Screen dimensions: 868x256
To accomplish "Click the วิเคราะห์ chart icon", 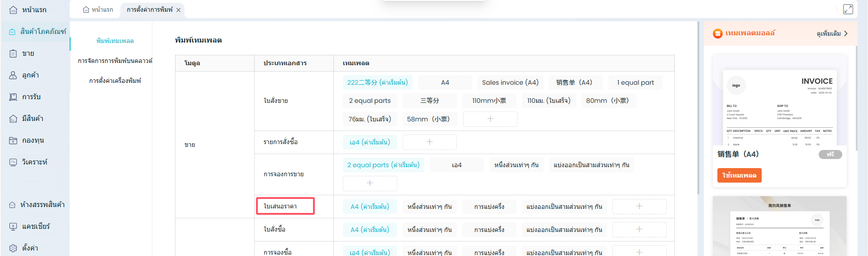I will click(13, 162).
